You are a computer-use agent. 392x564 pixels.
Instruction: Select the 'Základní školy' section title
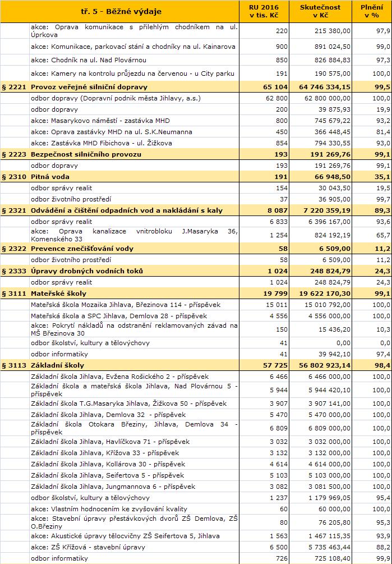point(58,365)
